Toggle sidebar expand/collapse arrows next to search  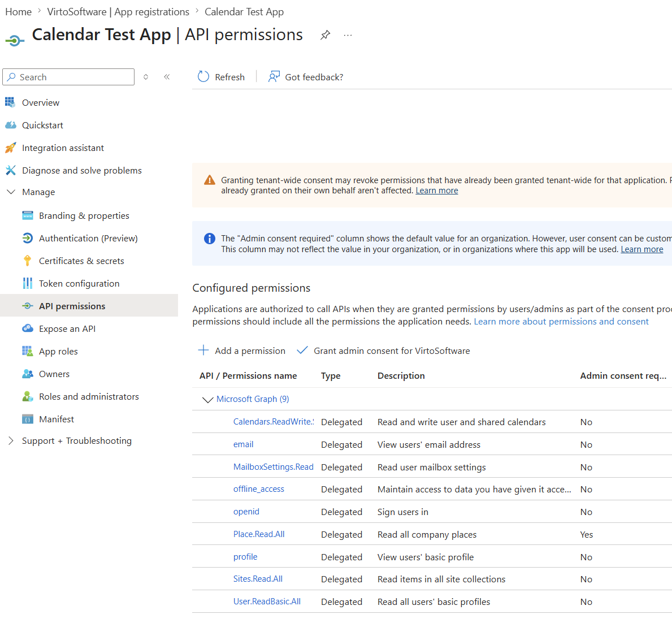tap(146, 77)
